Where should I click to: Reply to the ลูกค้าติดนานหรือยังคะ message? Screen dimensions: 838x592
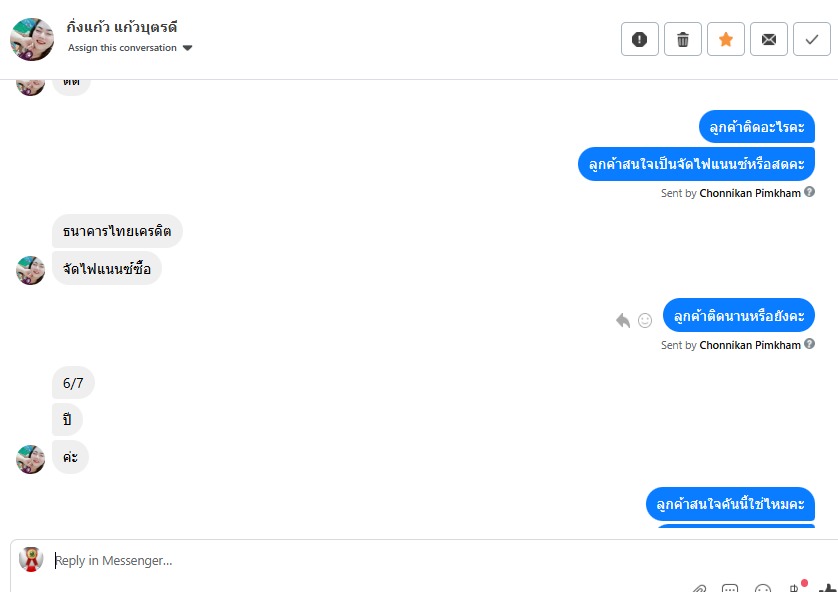tap(623, 320)
